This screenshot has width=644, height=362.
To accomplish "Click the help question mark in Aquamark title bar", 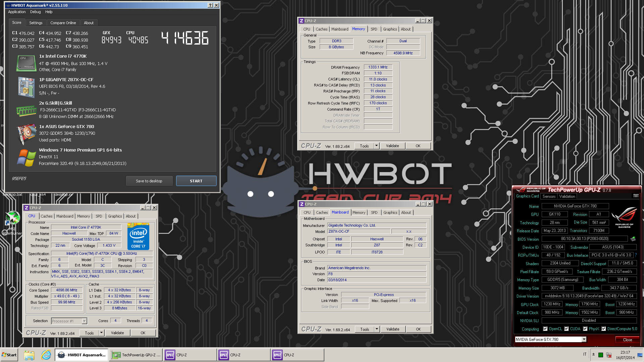I will tap(210, 5).
